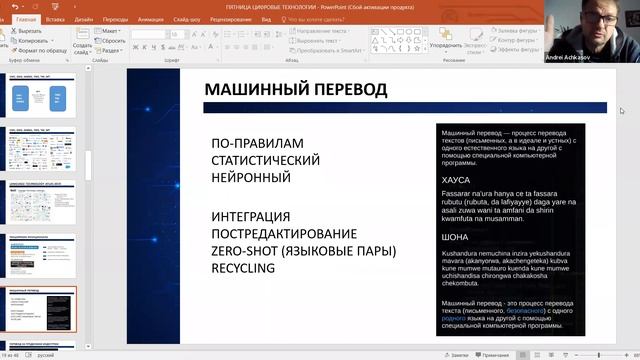
Task: Click the Increase Font Size icon
Action: [194, 35]
